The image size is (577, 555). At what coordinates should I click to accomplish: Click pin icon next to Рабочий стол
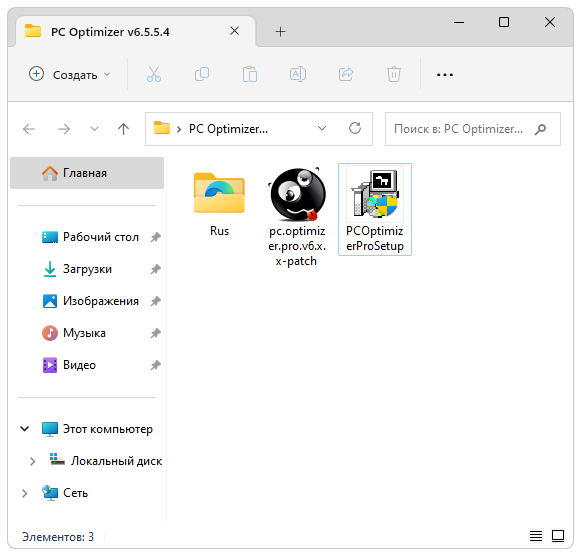tap(156, 237)
